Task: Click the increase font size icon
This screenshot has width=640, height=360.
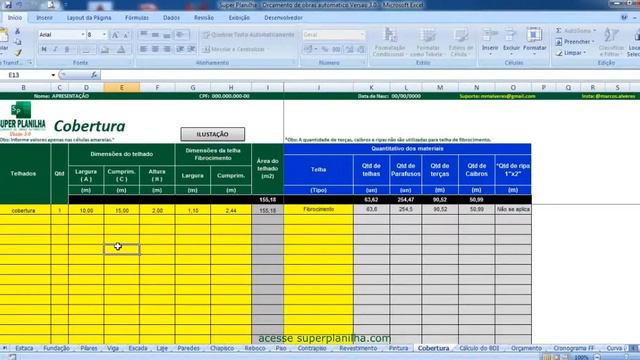Action: tap(115, 35)
